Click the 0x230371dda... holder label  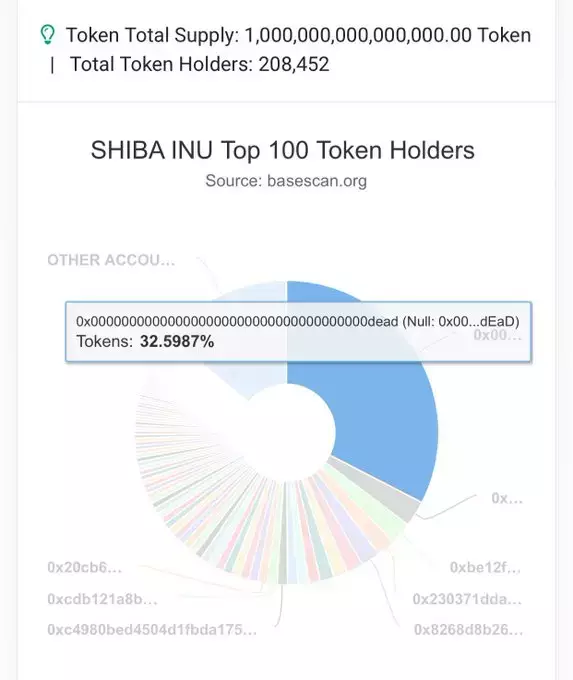467,599
